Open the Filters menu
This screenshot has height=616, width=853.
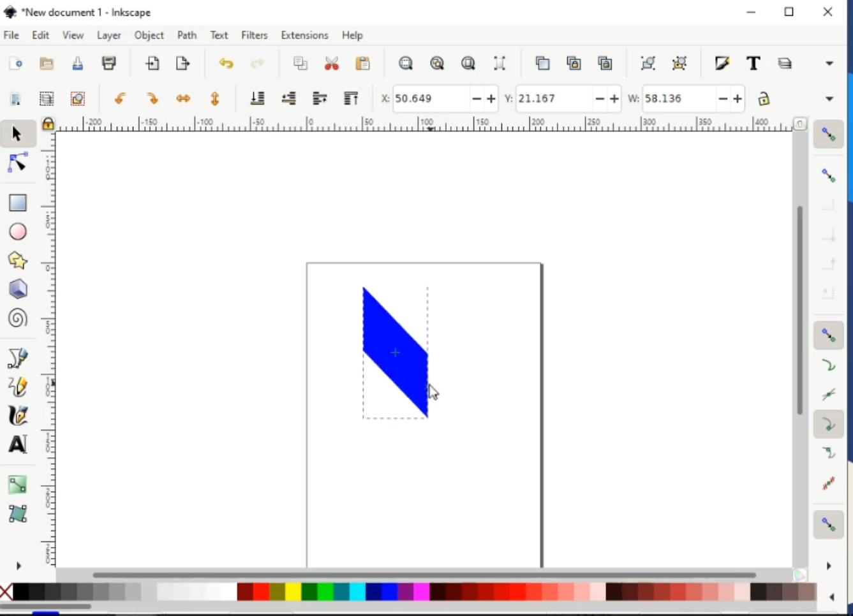tap(254, 36)
